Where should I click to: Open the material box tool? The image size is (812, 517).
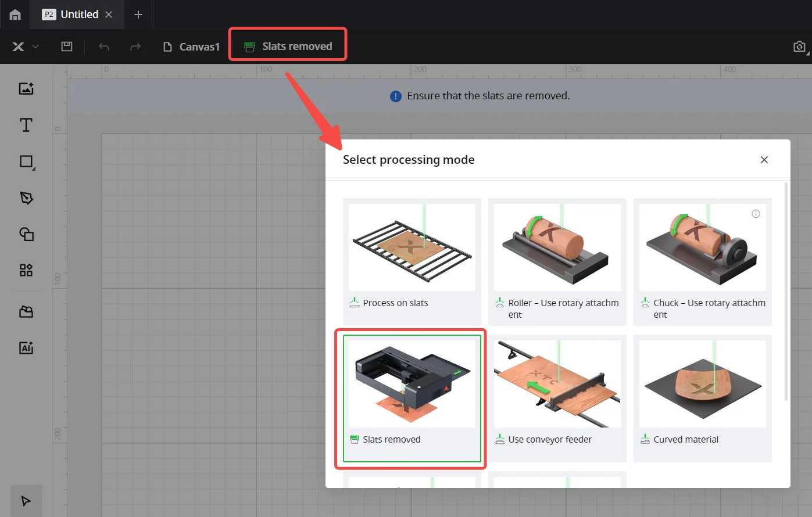pos(26,312)
